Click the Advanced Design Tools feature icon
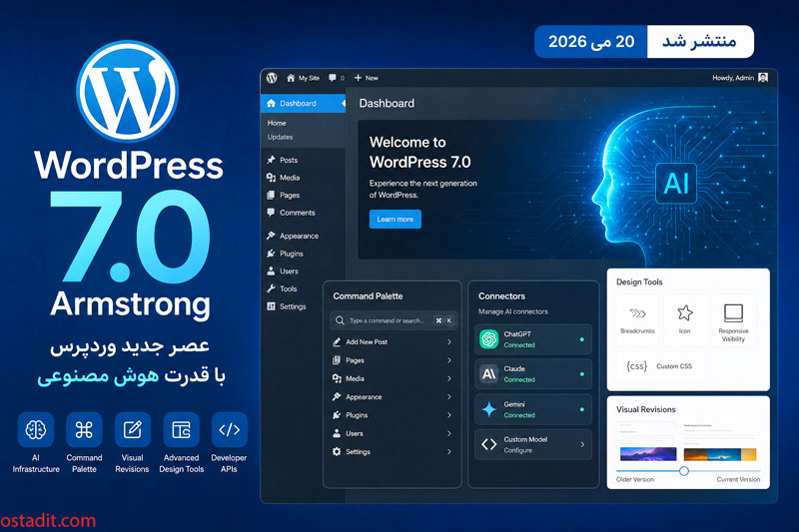The width and height of the screenshot is (799, 532). [x=181, y=429]
